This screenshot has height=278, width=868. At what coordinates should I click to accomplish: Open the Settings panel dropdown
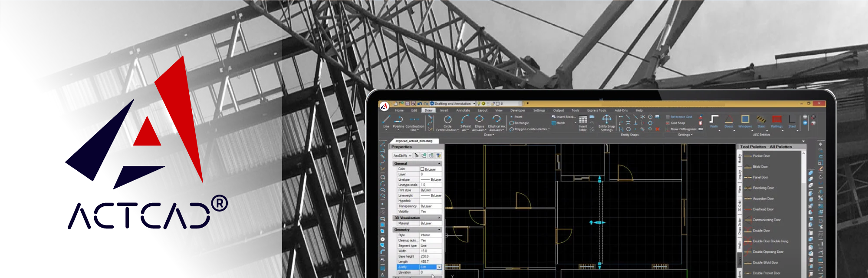pyautogui.click(x=685, y=135)
